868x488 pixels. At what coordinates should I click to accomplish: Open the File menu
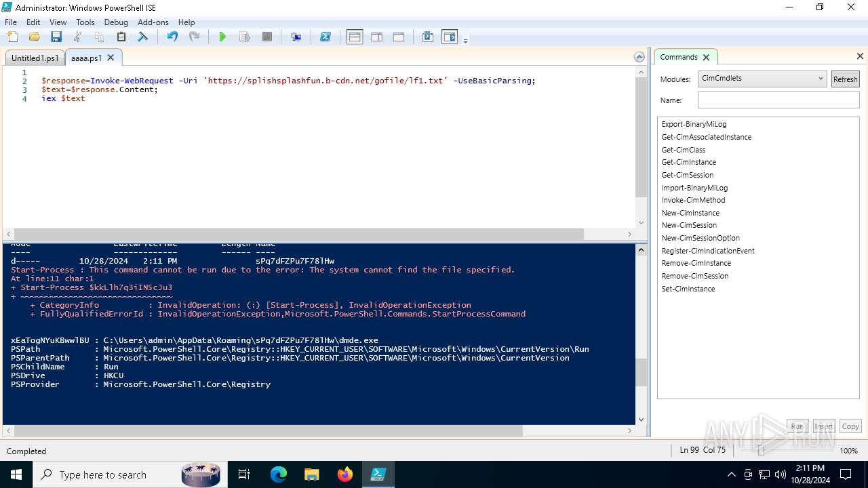pos(11,22)
